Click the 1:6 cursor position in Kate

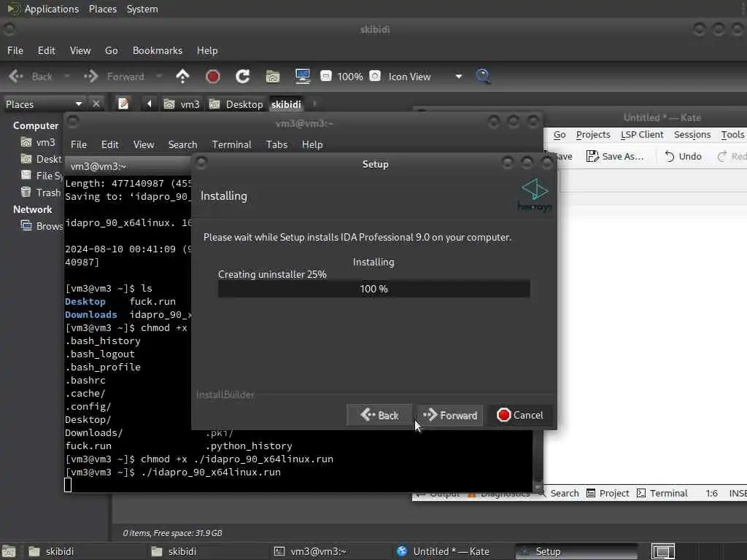(x=712, y=494)
